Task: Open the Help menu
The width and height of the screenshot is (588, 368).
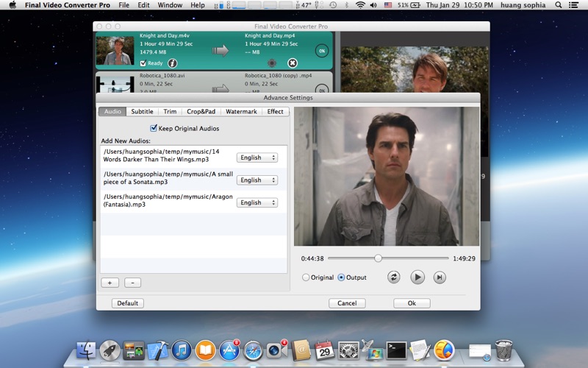Action: [198, 5]
